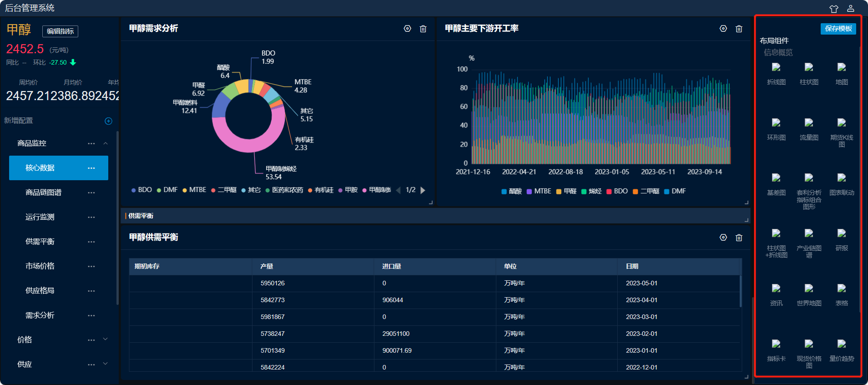
Task: Open settings for 甲醇主要下游开工率 chart
Action: coord(723,29)
